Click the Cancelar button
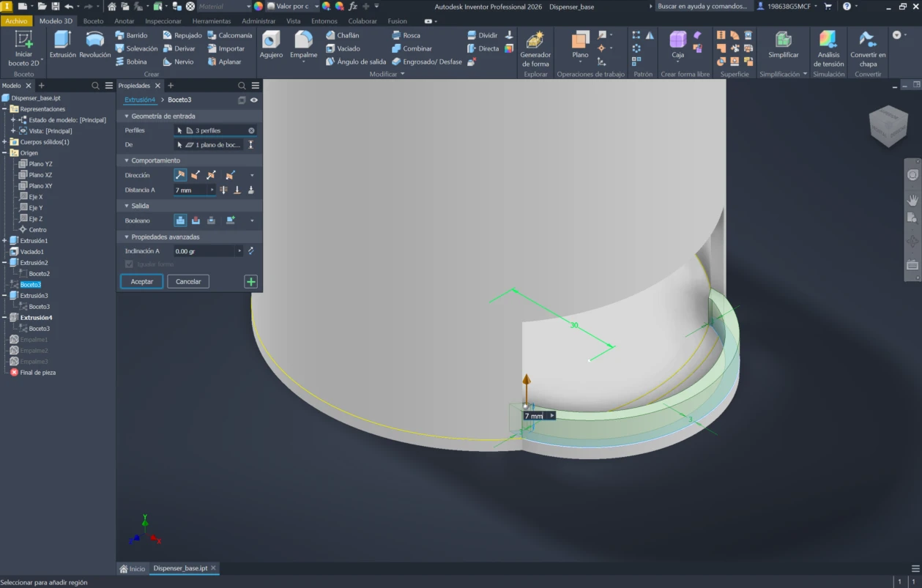This screenshot has height=588, width=922. [x=188, y=281]
